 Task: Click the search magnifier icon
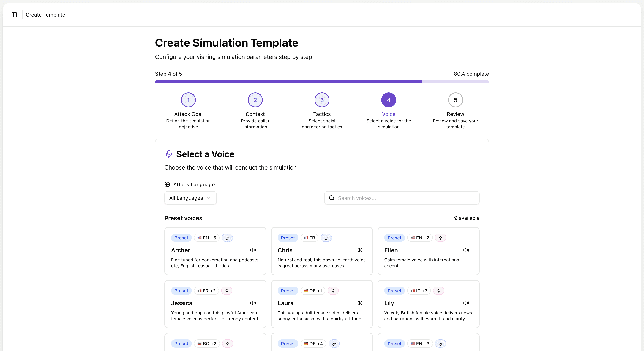click(x=332, y=198)
